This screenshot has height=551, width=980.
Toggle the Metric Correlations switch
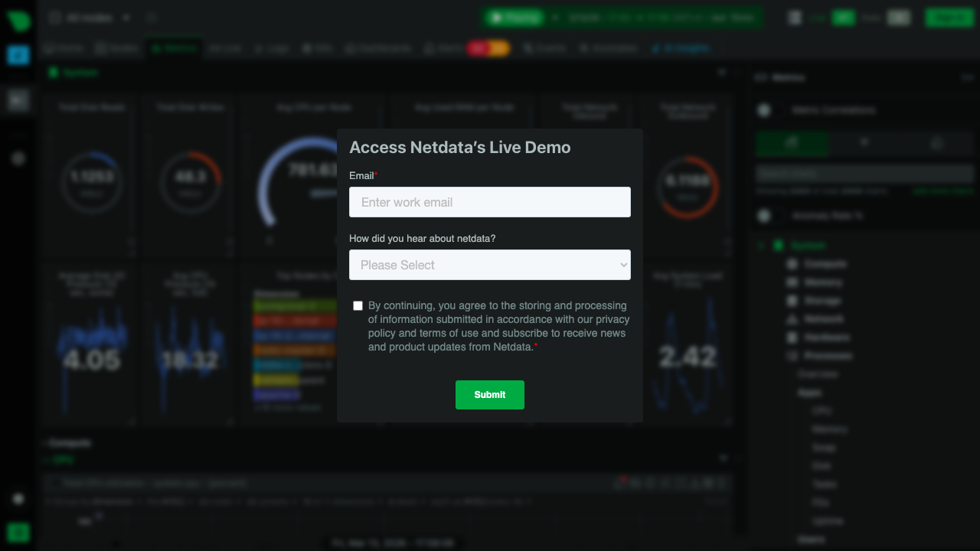(764, 110)
